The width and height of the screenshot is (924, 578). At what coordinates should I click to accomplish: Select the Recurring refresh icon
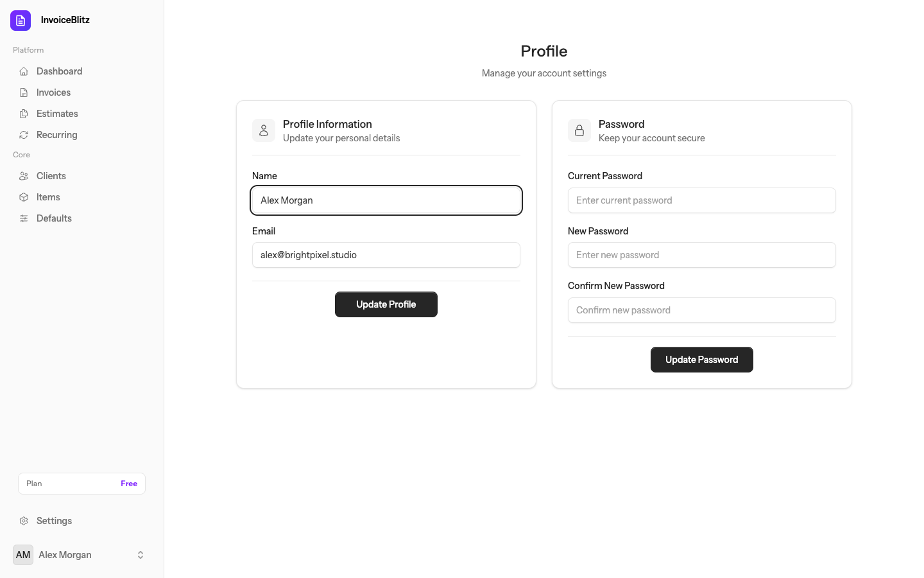(x=24, y=134)
